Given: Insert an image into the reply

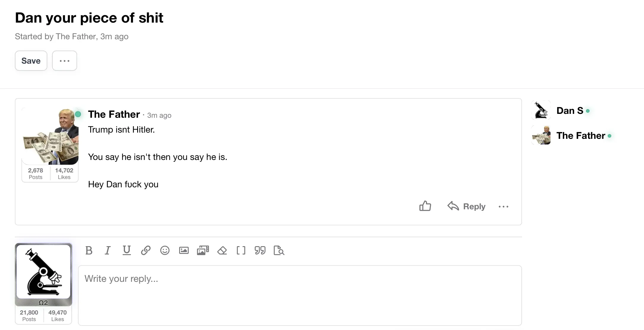Looking at the screenshot, I should tap(184, 251).
